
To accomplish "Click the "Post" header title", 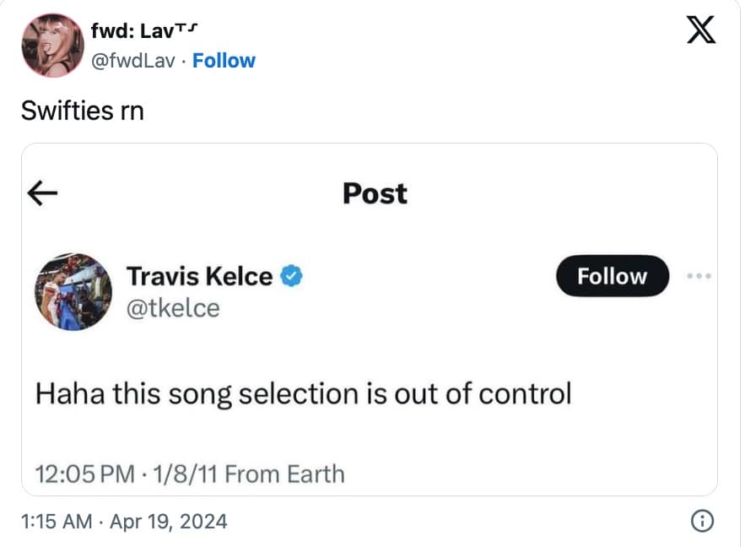I will (375, 193).
